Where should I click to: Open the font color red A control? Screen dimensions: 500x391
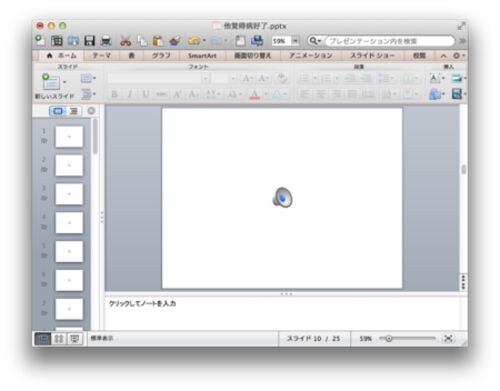coord(255,95)
